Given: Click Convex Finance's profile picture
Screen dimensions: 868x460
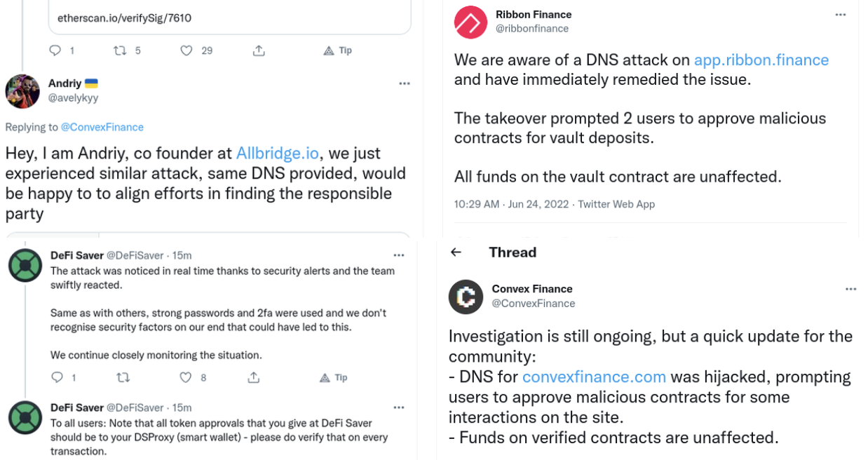Looking at the screenshot, I should pos(466,297).
